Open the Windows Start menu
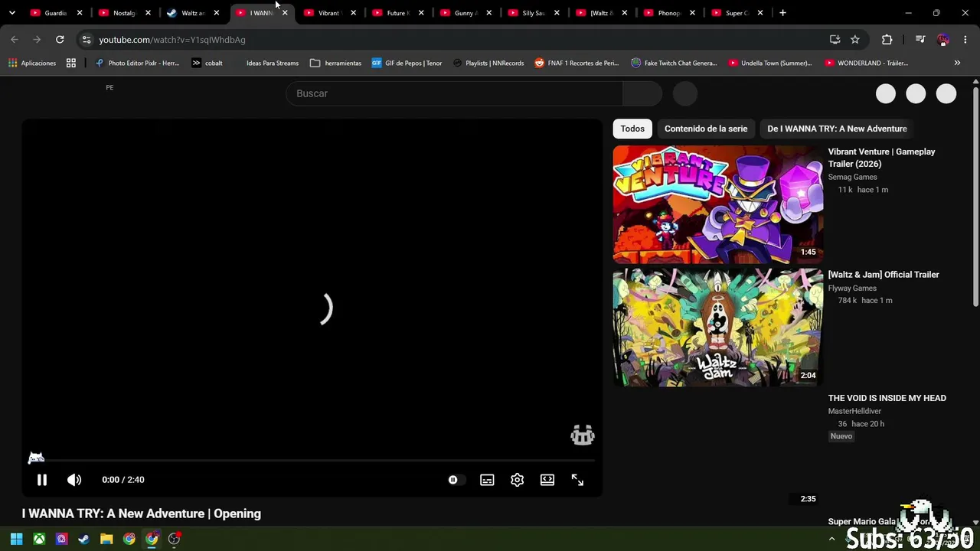The image size is (980, 551). pyautogui.click(x=16, y=539)
